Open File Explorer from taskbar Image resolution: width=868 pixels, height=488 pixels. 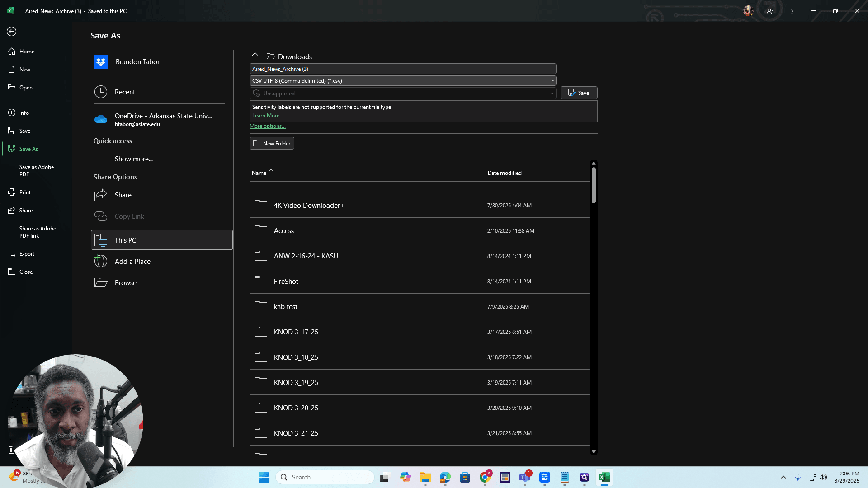coord(425,477)
